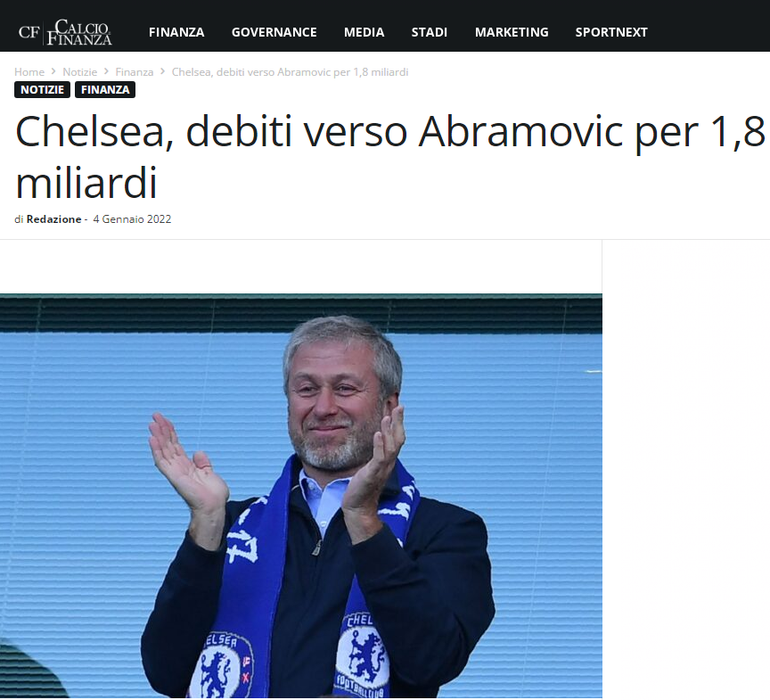Viewport: 770px width, 700px height.
Task: Go to the MEDIA section
Action: pos(364,32)
